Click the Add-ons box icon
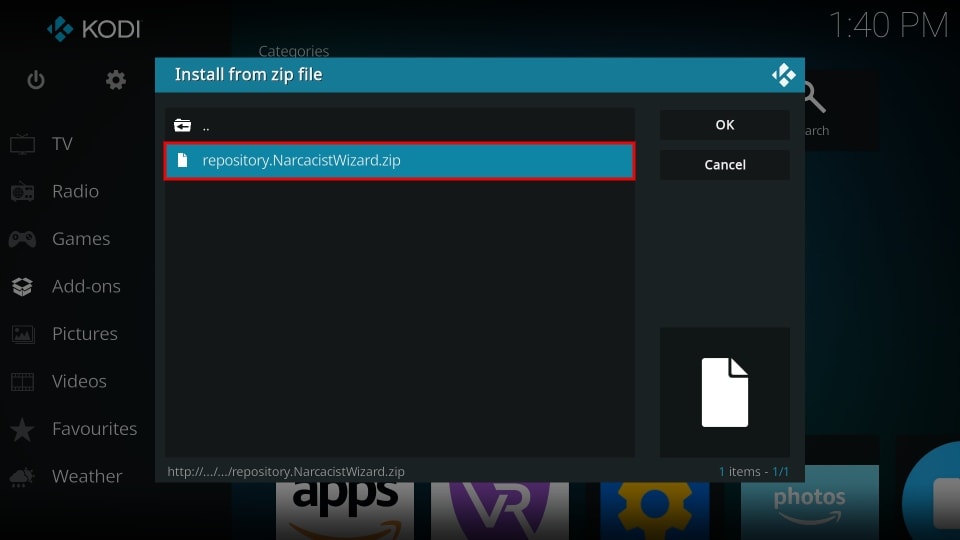 (23, 287)
